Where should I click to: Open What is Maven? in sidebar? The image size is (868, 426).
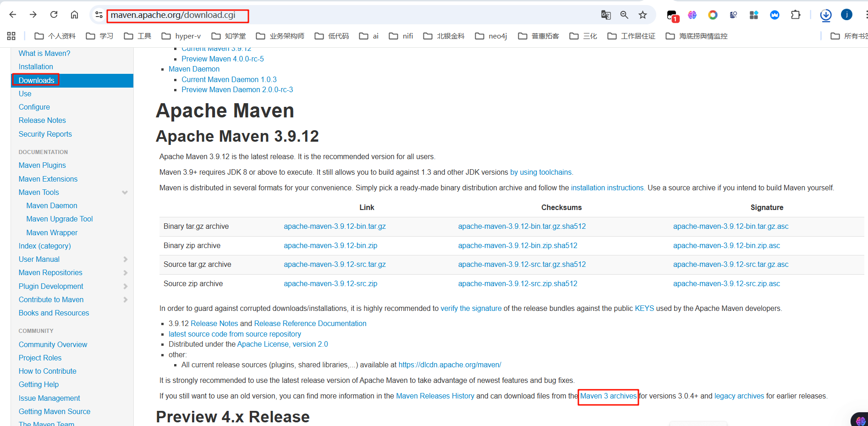tap(44, 53)
